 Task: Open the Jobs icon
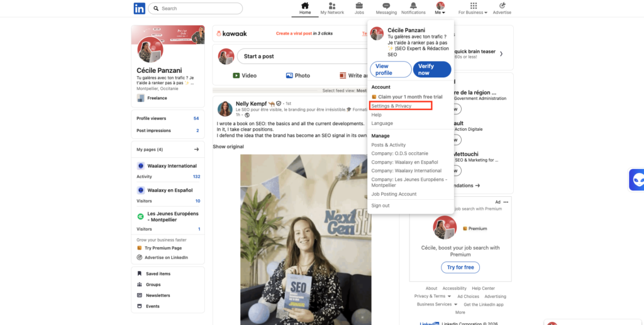pos(359,6)
